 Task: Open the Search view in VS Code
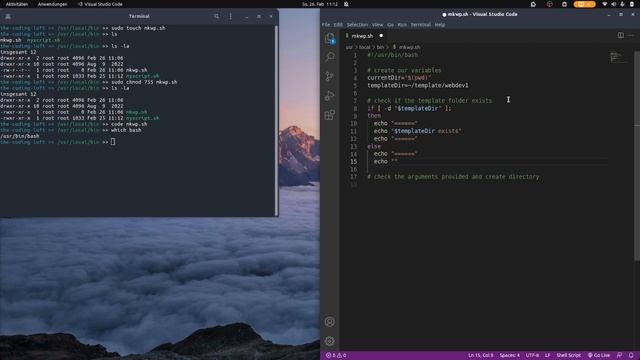click(330, 56)
